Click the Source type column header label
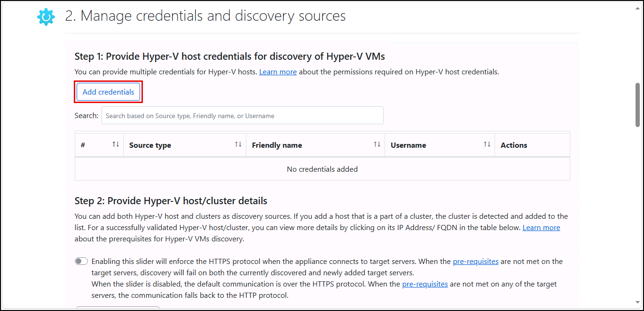The width and height of the screenshot is (644, 311). pyautogui.click(x=150, y=145)
